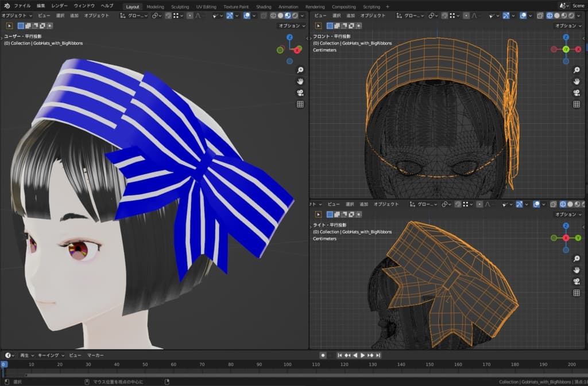Screen dimensions: 588x386
Task: Switch to the UV Editing workspace tab
Action: coord(206,6)
